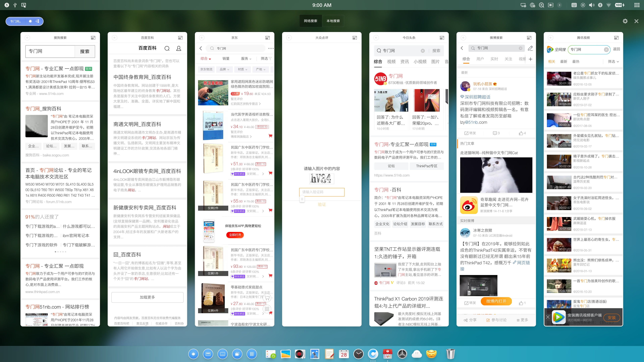Open the search magnifier icon in 百度百科 panel
Image resolution: width=644 pixels, height=362 pixels.
tap(167, 48)
